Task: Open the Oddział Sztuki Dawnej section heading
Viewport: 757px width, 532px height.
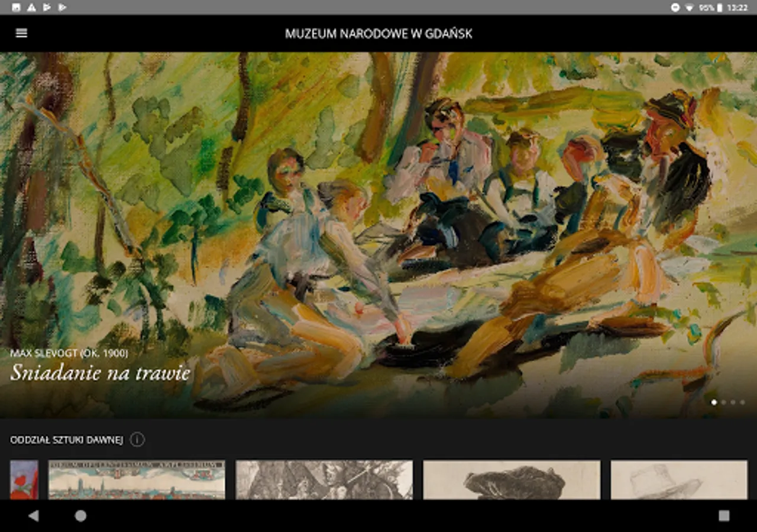Action: point(66,440)
